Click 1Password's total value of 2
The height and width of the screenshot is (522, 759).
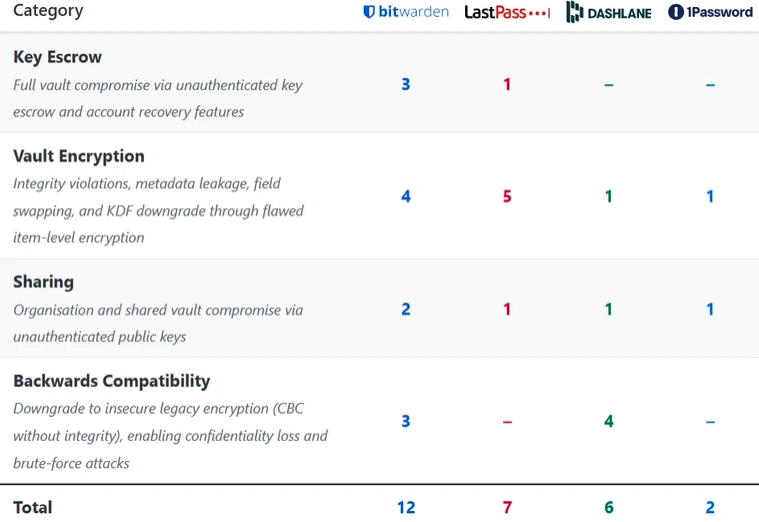click(710, 507)
